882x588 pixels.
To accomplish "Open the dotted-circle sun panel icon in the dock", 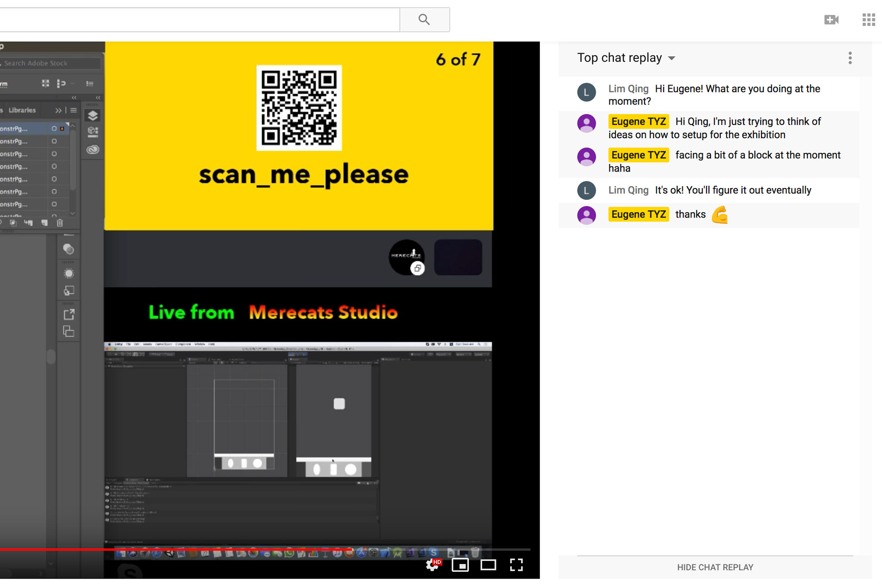I will (x=69, y=273).
